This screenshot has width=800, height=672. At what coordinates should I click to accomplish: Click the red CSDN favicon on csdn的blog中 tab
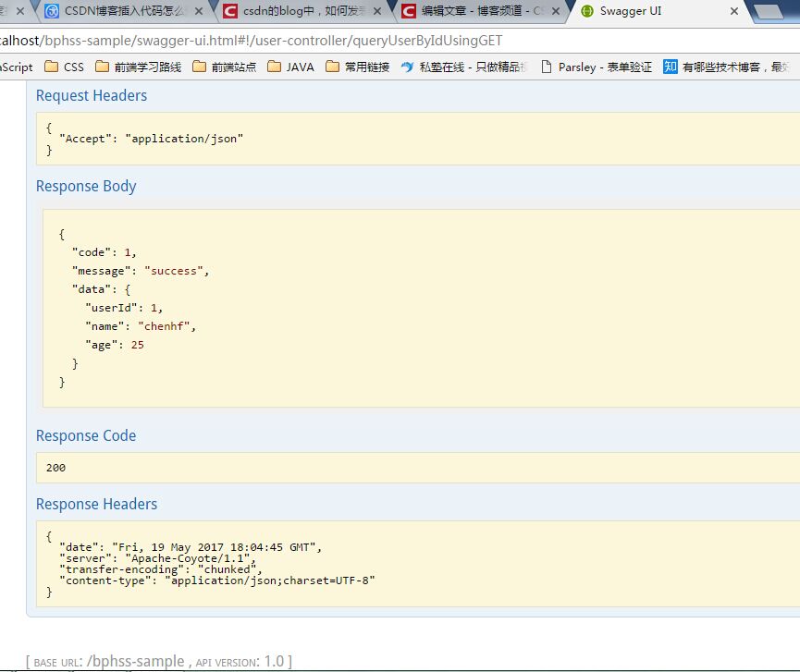click(x=230, y=11)
